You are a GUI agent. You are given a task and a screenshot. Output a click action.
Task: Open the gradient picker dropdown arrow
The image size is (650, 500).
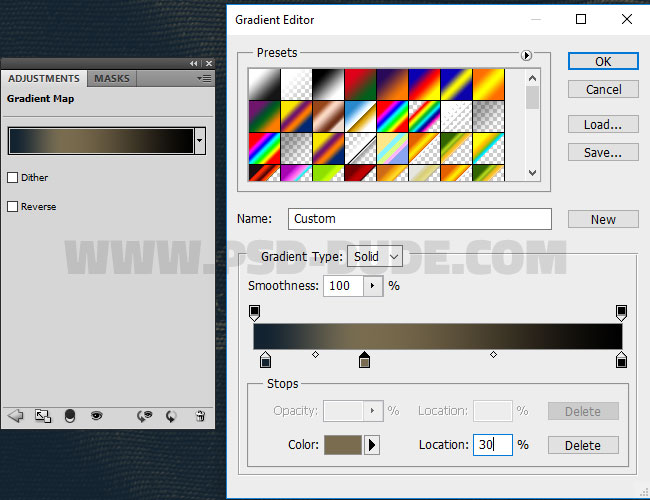coord(200,141)
